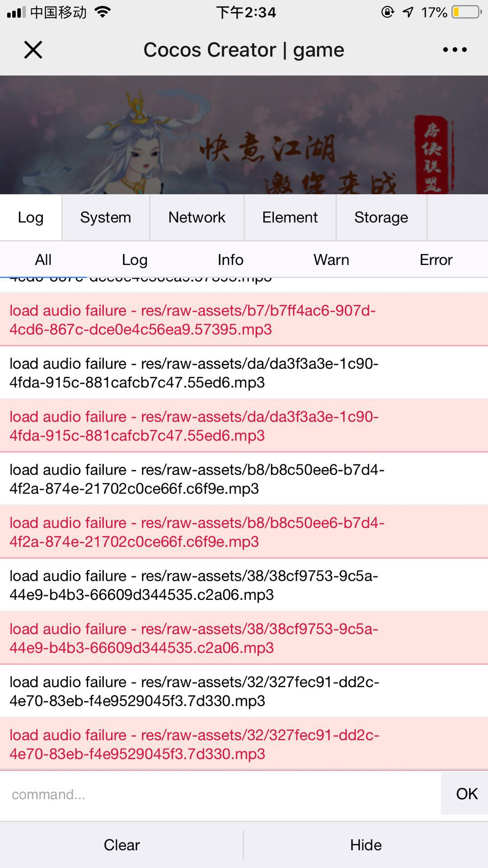This screenshot has height=868, width=488.
Task: Switch to the System tab
Action: (x=105, y=217)
